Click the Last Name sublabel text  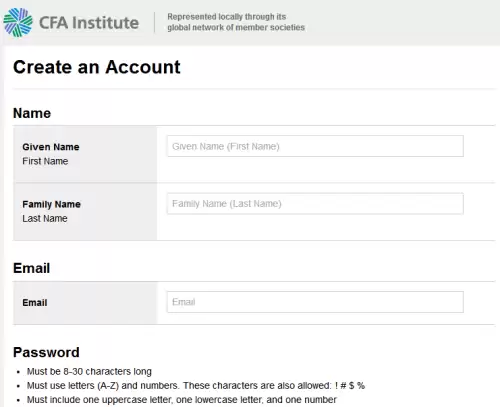[45, 219]
